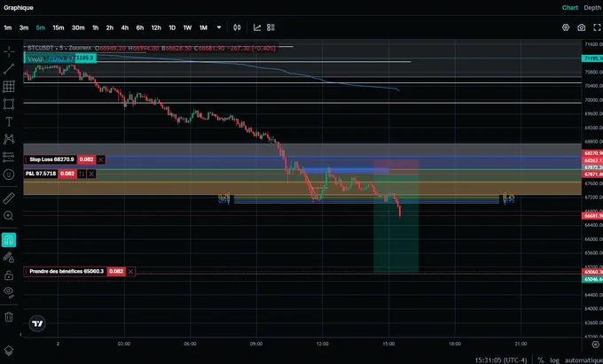Open the object tree layers icon
This screenshot has height=364, width=603.
coord(9,351)
